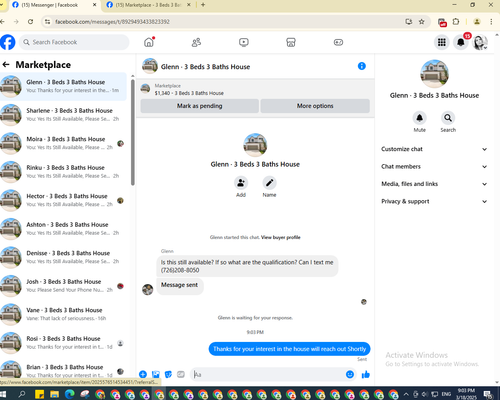Image resolution: width=500 pixels, height=400 pixels.
Task: Choose a GIF icon in composer
Action: click(181, 374)
